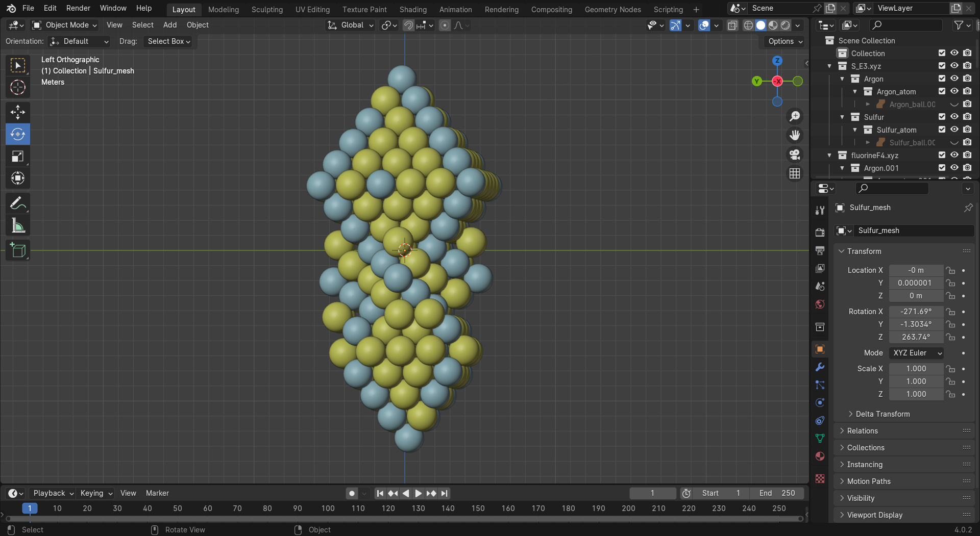Click the Rotation Z value field
Viewport: 980px width, 536px height.
(916, 337)
